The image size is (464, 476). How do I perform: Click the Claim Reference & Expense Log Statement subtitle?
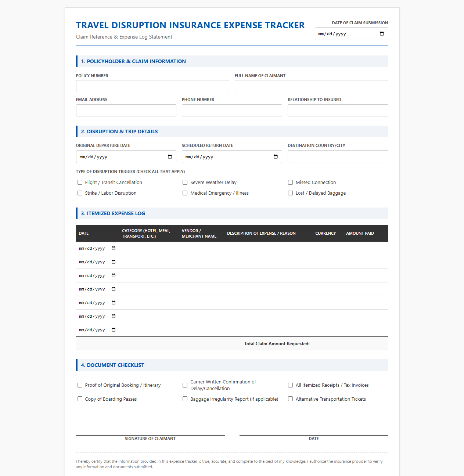tap(124, 37)
